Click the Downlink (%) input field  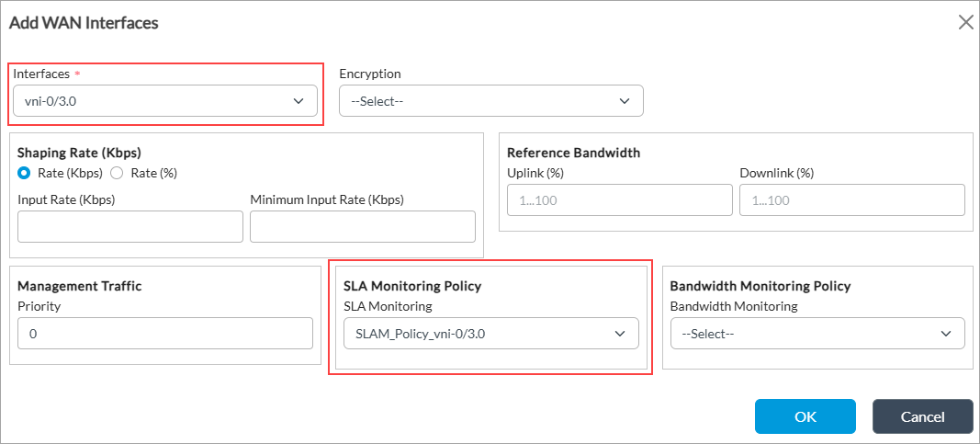tap(851, 199)
